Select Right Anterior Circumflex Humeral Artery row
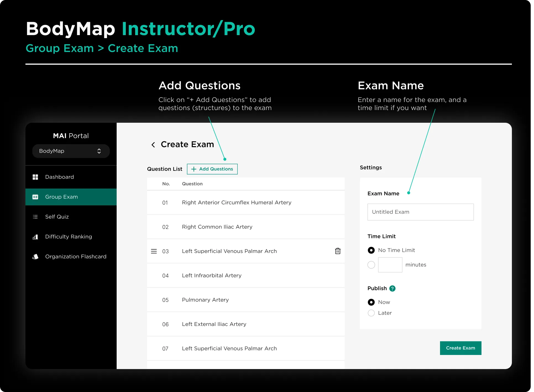 [246, 203]
